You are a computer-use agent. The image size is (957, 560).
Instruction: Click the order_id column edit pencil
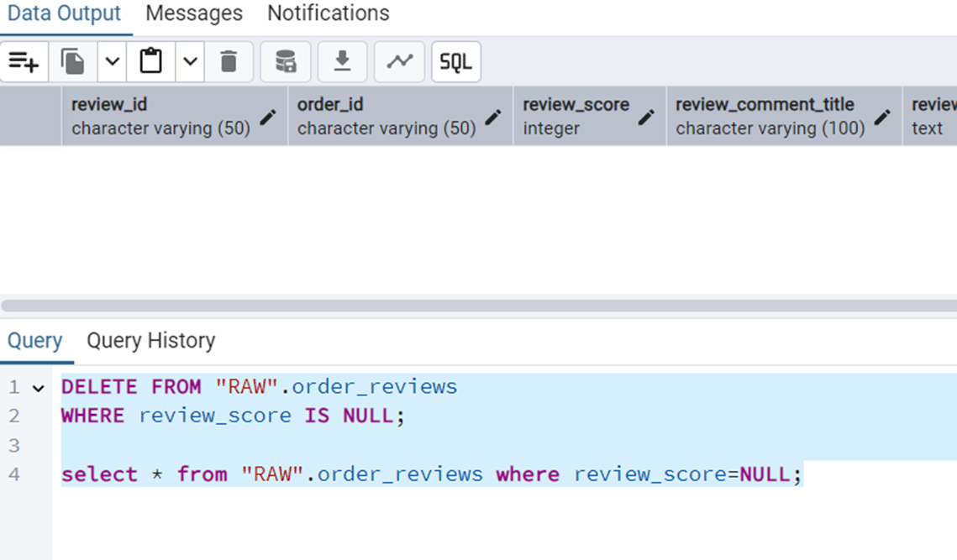(493, 117)
